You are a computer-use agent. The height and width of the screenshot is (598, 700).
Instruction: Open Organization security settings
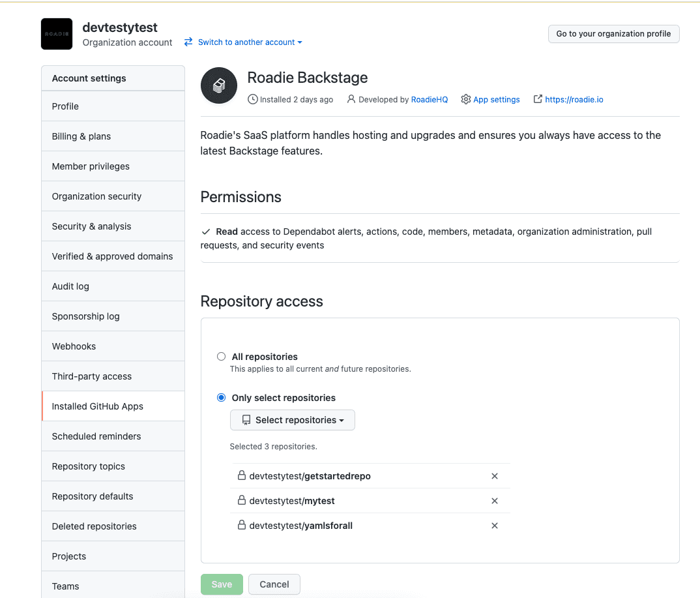113,196
